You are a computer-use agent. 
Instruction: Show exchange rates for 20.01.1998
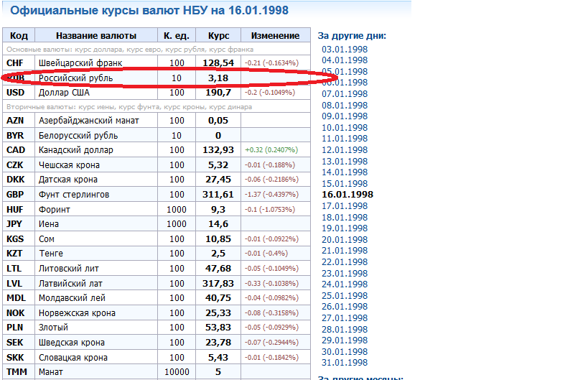tap(345, 239)
